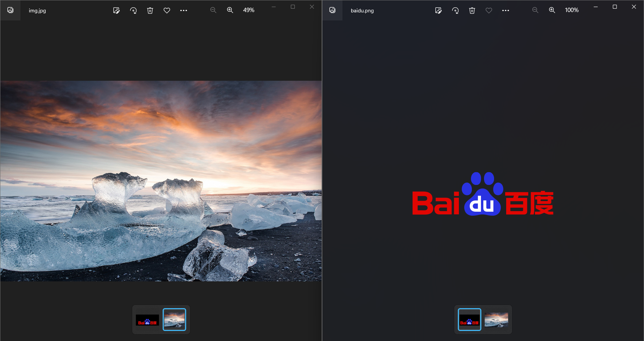Click the Baidu logo image in viewer

coord(483,194)
